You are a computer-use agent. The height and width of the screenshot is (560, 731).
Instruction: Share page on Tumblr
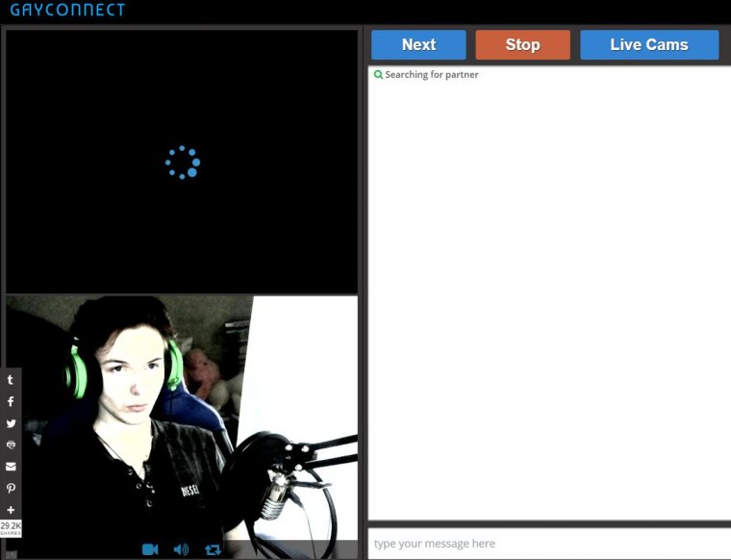11,380
